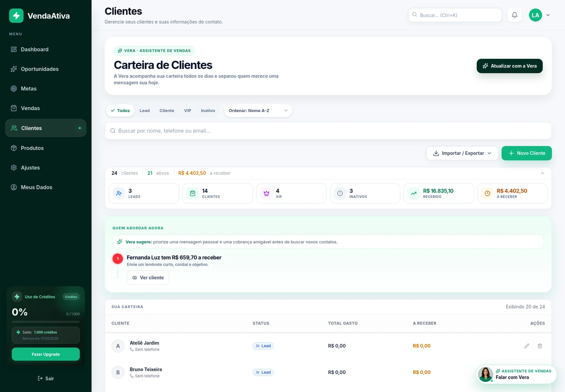This screenshot has width=565, height=392.
Task: Click the A Receber clock icon
Action: coord(487,193)
